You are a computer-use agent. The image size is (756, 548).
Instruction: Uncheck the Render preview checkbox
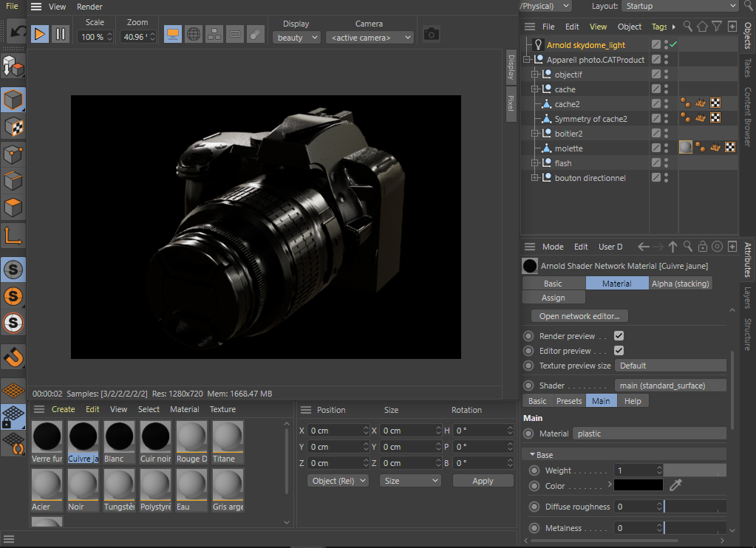619,335
